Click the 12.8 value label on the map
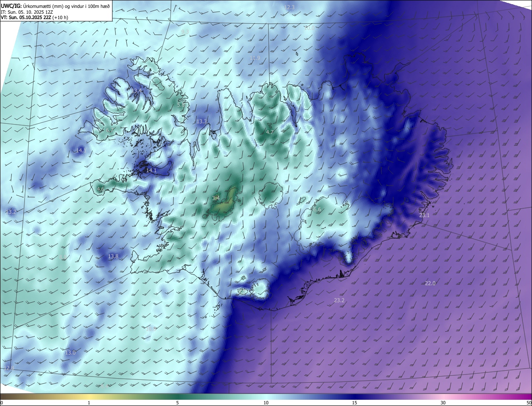 click(x=8, y=368)
